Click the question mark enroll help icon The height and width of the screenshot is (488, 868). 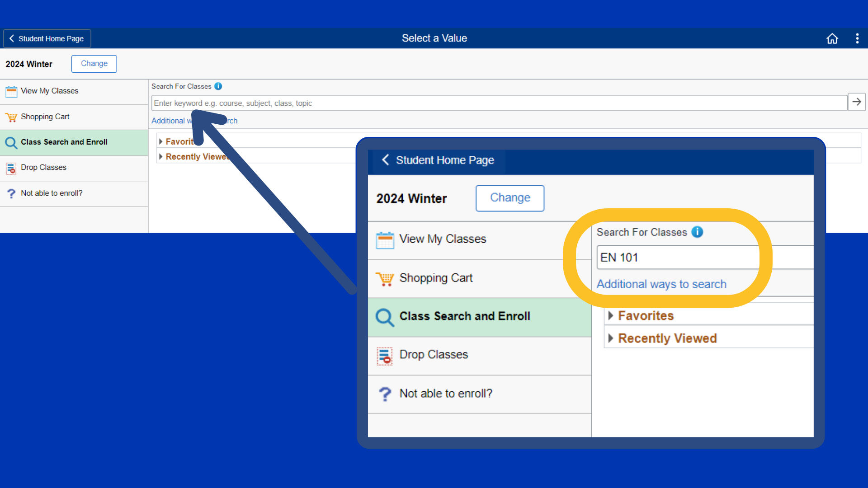click(11, 194)
